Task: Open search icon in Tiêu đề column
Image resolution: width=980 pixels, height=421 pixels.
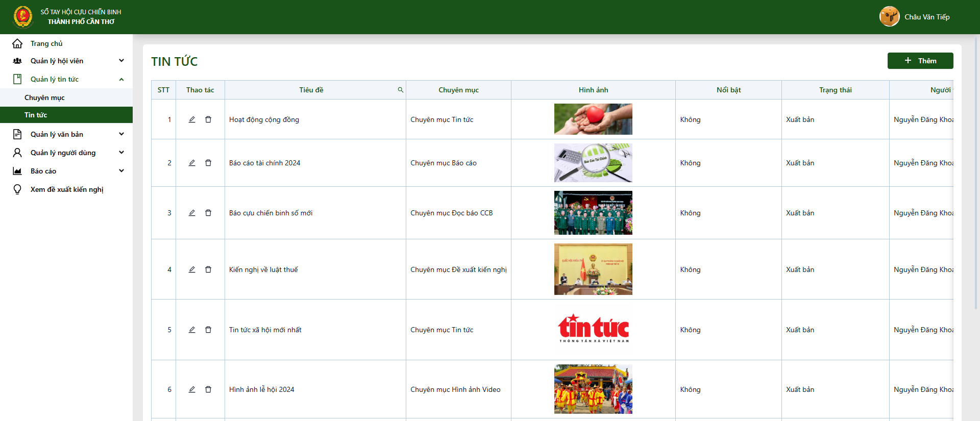Action: pos(401,90)
